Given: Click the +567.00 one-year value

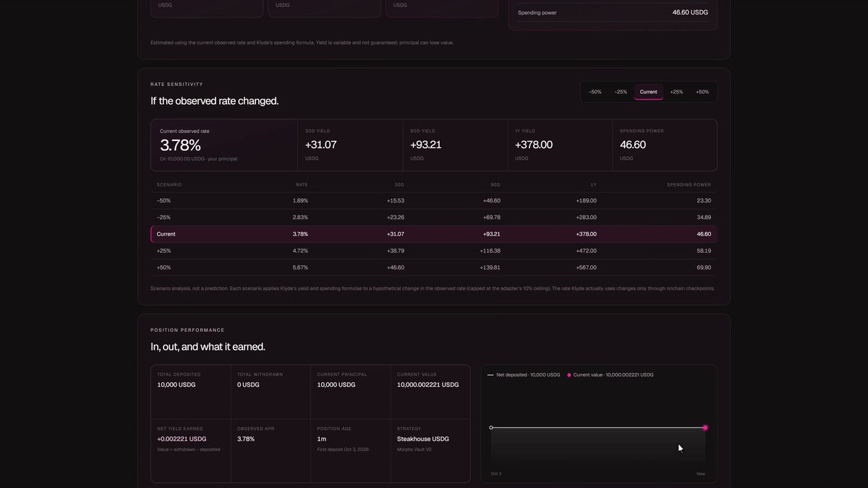Looking at the screenshot, I should click(x=586, y=267).
